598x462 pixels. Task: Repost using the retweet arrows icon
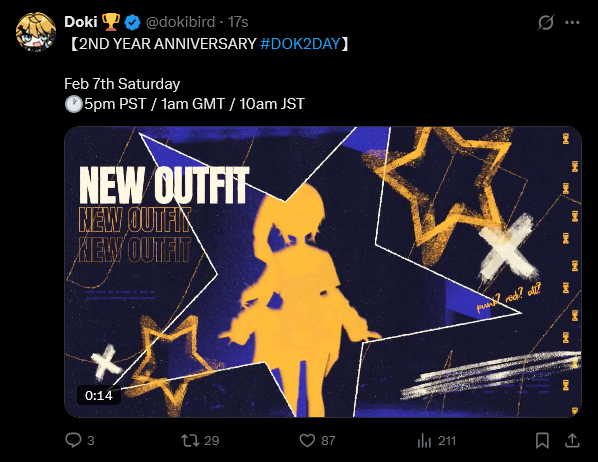190,441
